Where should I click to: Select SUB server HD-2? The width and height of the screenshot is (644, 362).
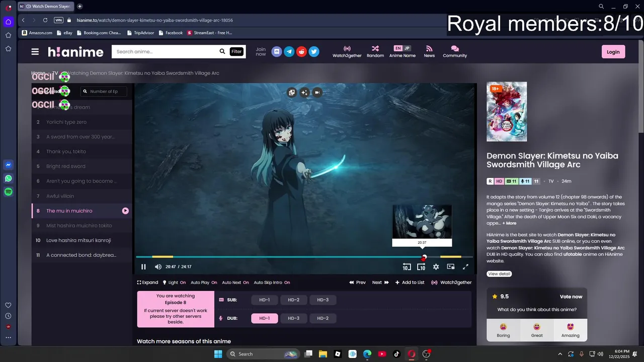[x=294, y=300]
